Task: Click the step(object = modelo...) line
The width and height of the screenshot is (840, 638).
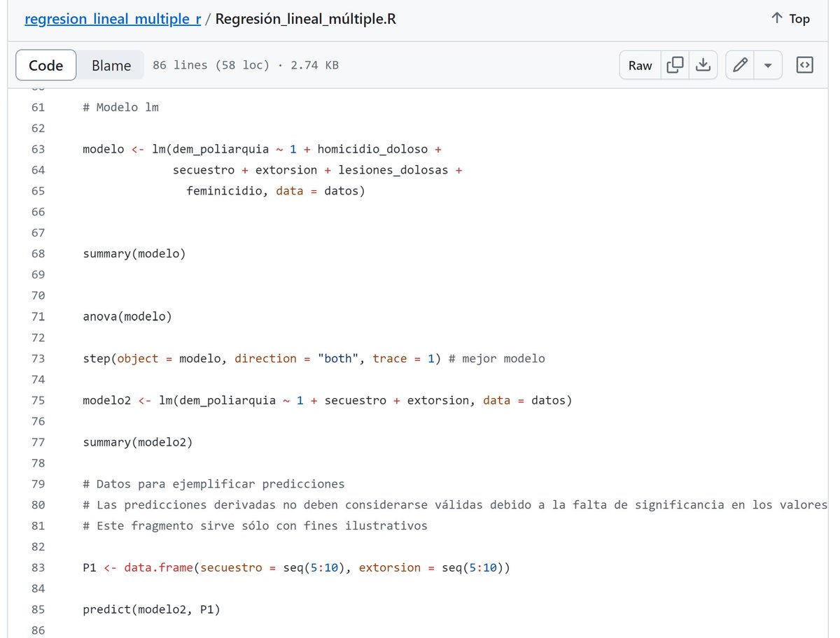Action: tap(314, 358)
